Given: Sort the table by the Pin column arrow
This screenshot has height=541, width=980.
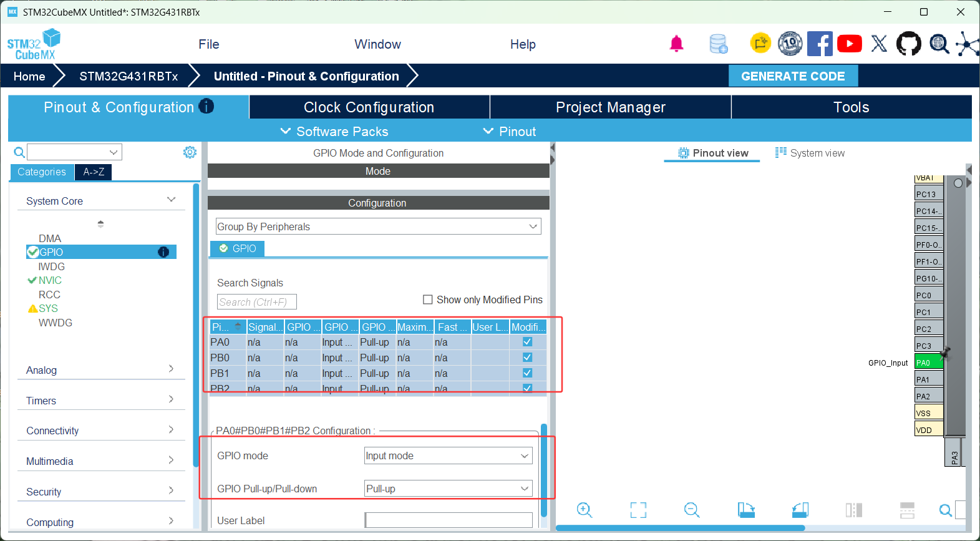Looking at the screenshot, I should 238,326.
